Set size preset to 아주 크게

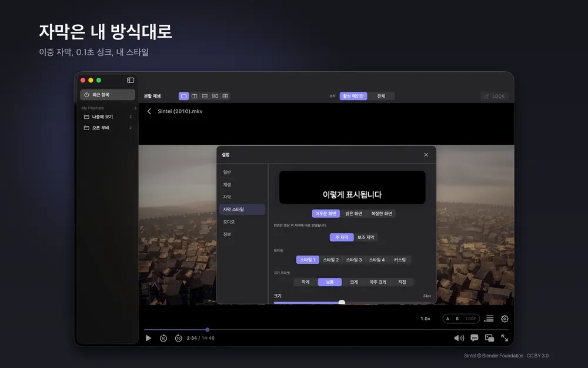coord(378,282)
